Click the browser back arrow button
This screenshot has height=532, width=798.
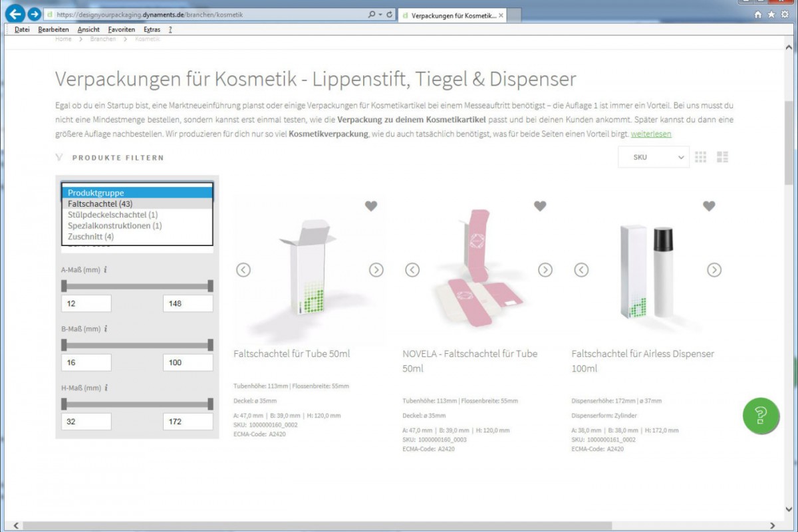[x=16, y=14]
